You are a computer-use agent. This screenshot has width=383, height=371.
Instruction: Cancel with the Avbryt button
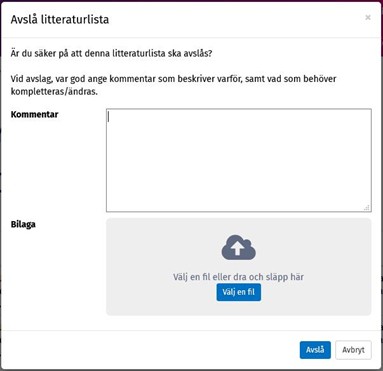pos(353,350)
